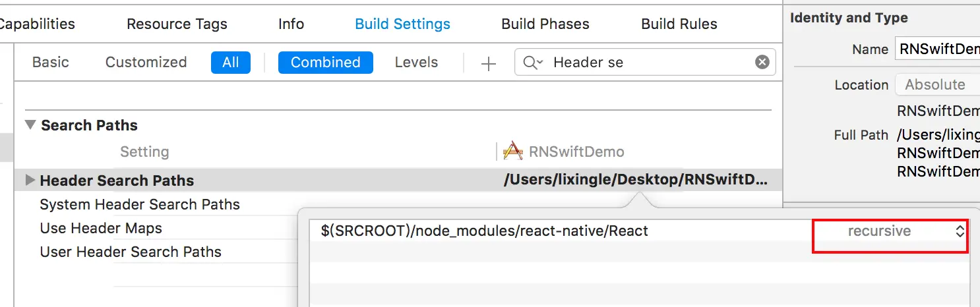Open the Build Rules tab

click(x=679, y=24)
